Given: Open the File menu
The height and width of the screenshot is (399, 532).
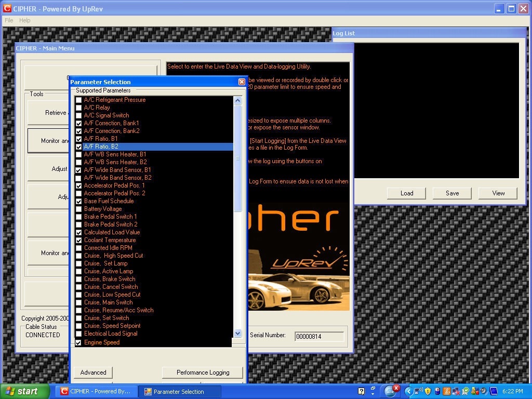Looking at the screenshot, I should 9,20.
